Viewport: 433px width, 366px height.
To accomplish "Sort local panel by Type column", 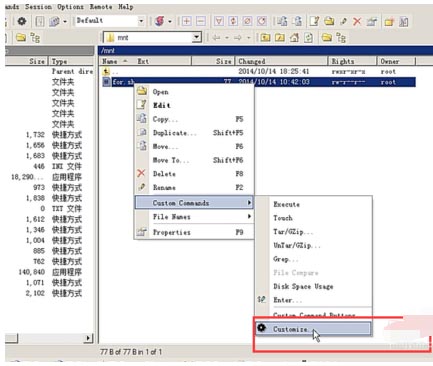I will (x=71, y=61).
